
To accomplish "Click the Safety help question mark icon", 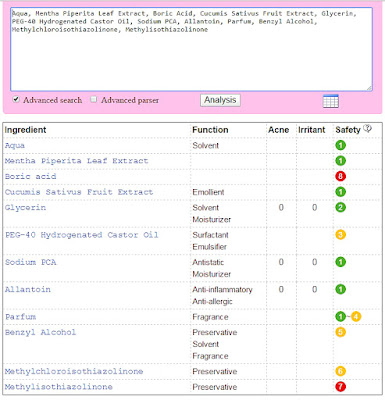I will click(x=367, y=128).
